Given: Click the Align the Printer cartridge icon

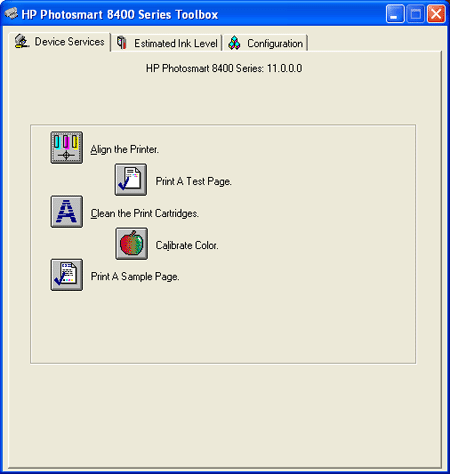Looking at the screenshot, I should pyautogui.click(x=67, y=147).
